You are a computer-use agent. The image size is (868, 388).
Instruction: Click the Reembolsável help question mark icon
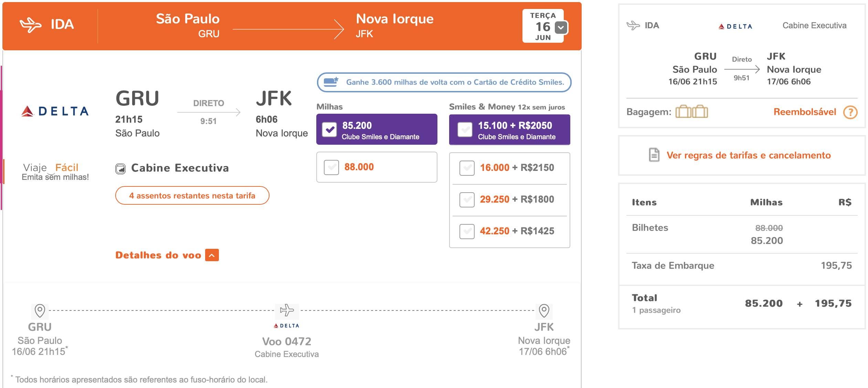coord(850,112)
